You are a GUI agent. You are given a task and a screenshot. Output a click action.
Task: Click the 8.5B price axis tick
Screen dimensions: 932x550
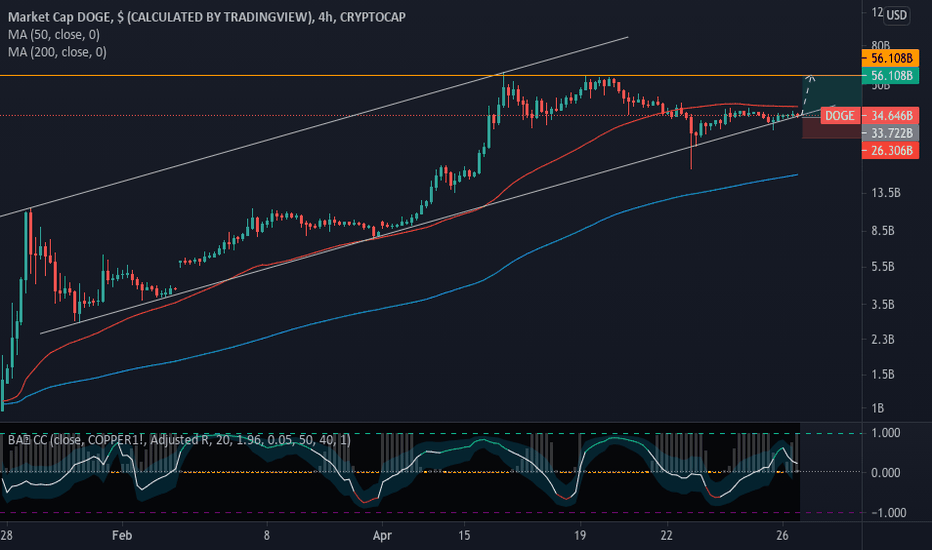pyautogui.click(x=883, y=231)
